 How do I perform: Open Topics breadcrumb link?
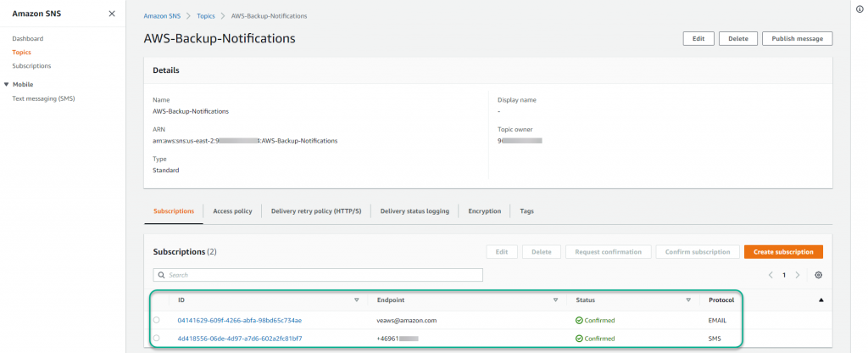pyautogui.click(x=206, y=16)
